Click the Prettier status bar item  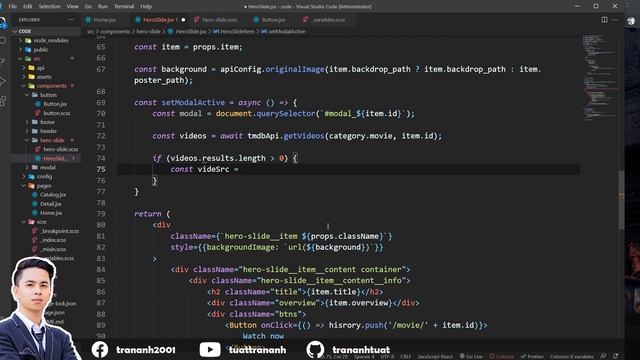click(x=532, y=356)
